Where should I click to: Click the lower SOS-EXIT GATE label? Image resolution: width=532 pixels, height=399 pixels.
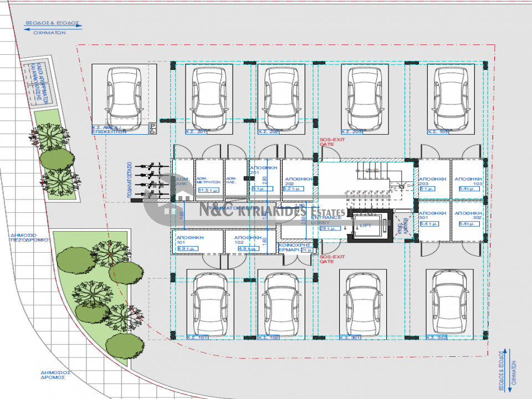[332, 259]
